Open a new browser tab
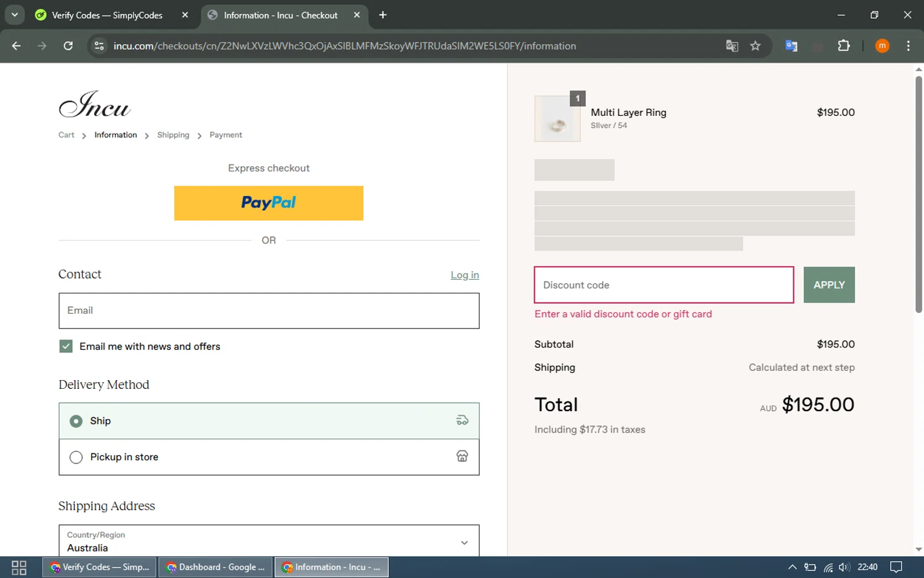This screenshot has width=924, height=578. click(383, 15)
